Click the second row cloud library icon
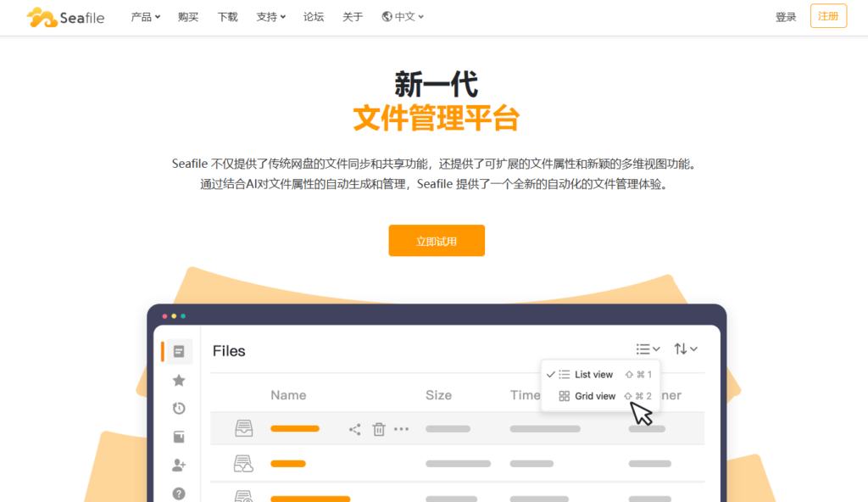868x502 pixels. coord(243,463)
